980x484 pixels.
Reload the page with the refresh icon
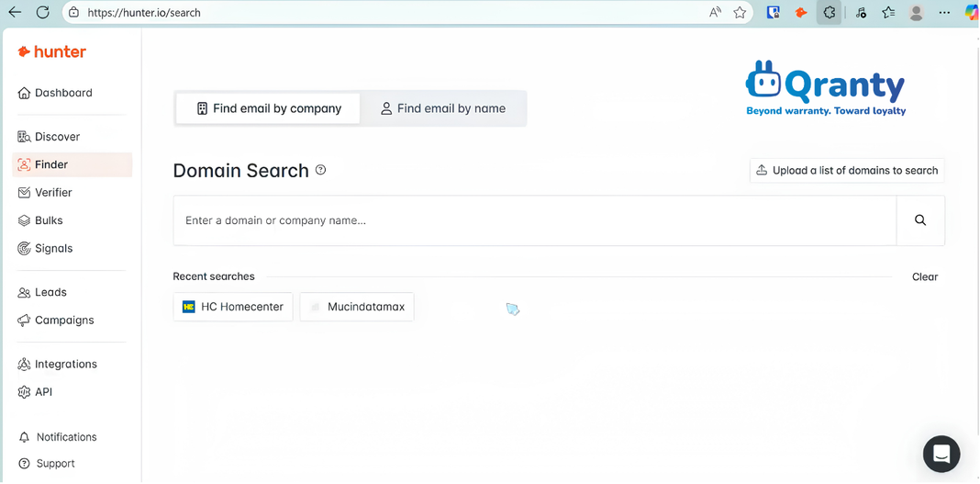click(42, 12)
